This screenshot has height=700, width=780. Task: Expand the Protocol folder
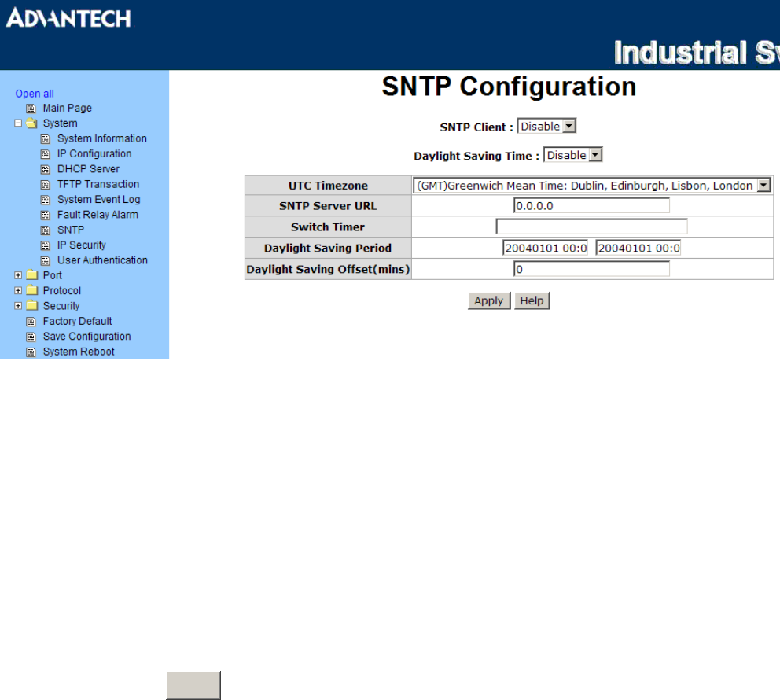pos(18,291)
